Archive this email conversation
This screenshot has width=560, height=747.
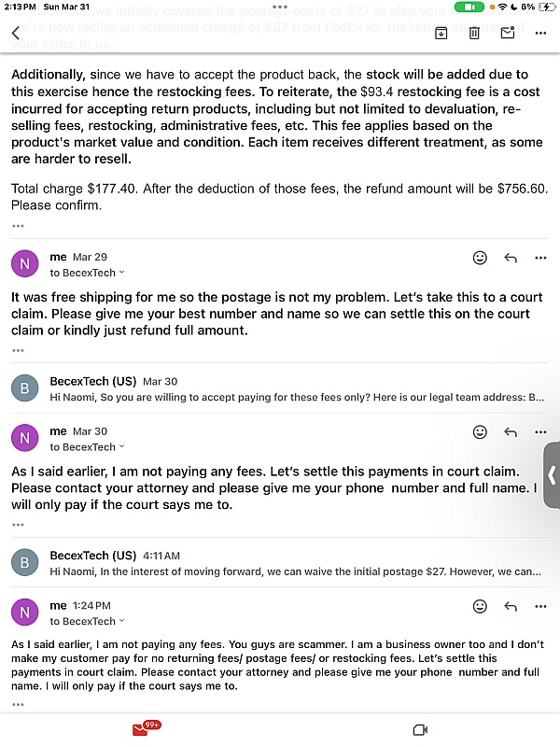(441, 33)
